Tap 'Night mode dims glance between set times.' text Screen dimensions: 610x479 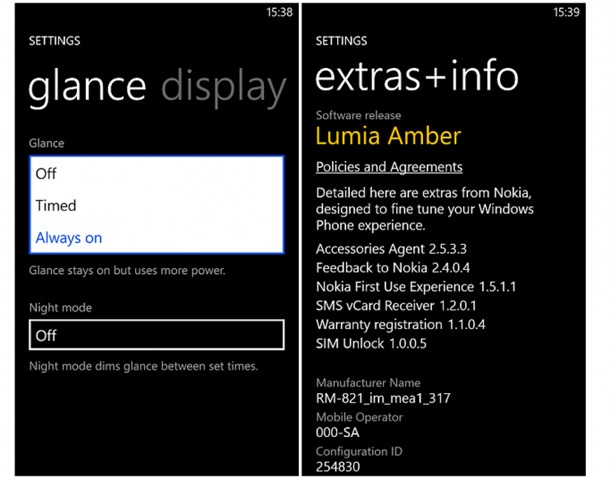tap(144, 366)
